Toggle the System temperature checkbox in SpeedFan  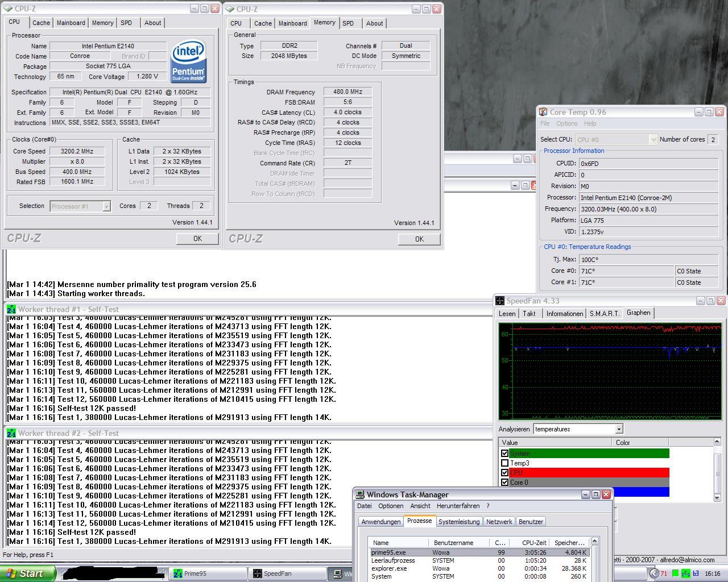504,454
